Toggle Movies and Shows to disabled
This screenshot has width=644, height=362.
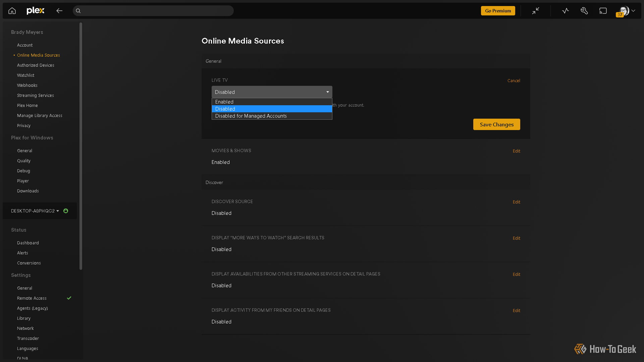tap(516, 151)
